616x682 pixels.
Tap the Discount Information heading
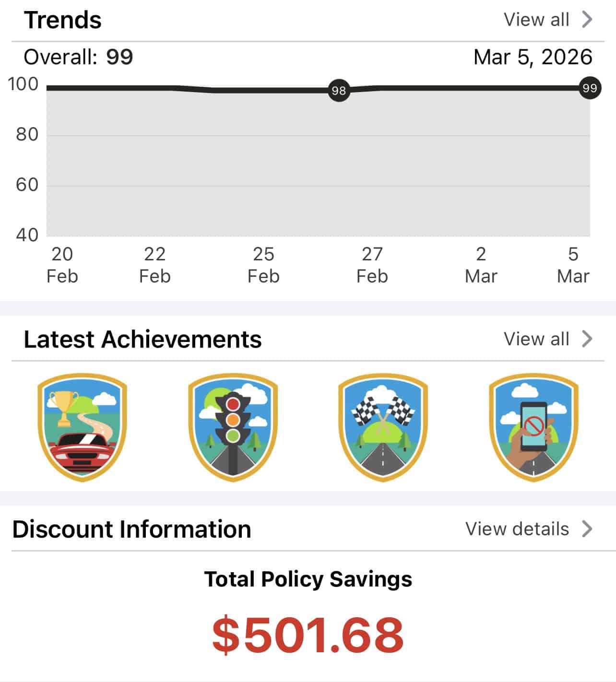(x=132, y=529)
